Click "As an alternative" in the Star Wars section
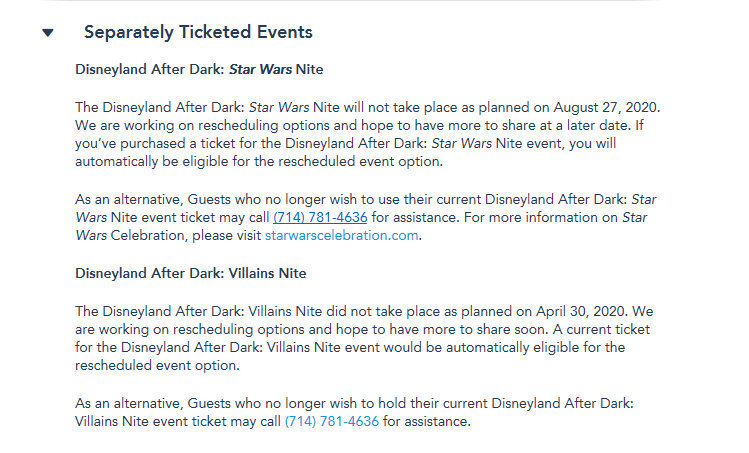 (x=124, y=198)
